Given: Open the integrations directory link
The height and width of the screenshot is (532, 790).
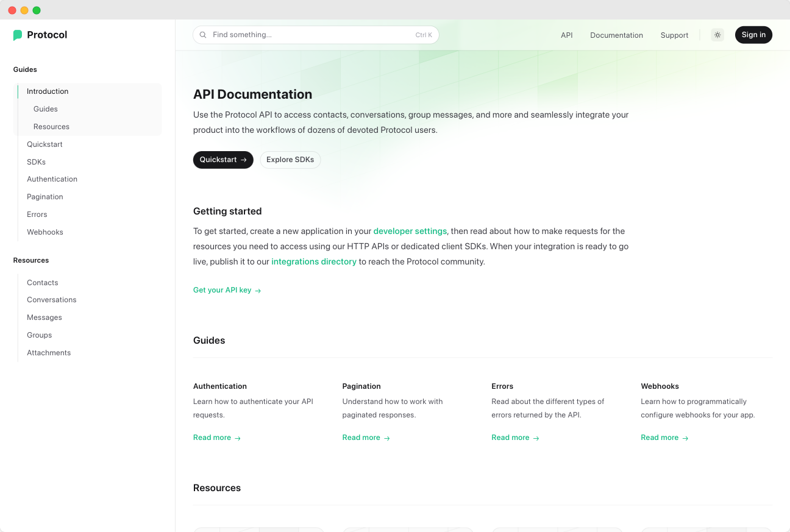Looking at the screenshot, I should (314, 262).
